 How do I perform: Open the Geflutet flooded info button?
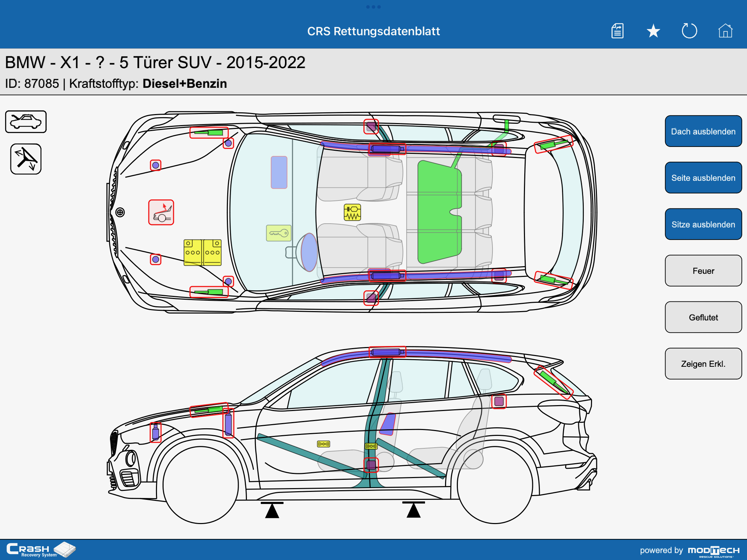pyautogui.click(x=703, y=317)
